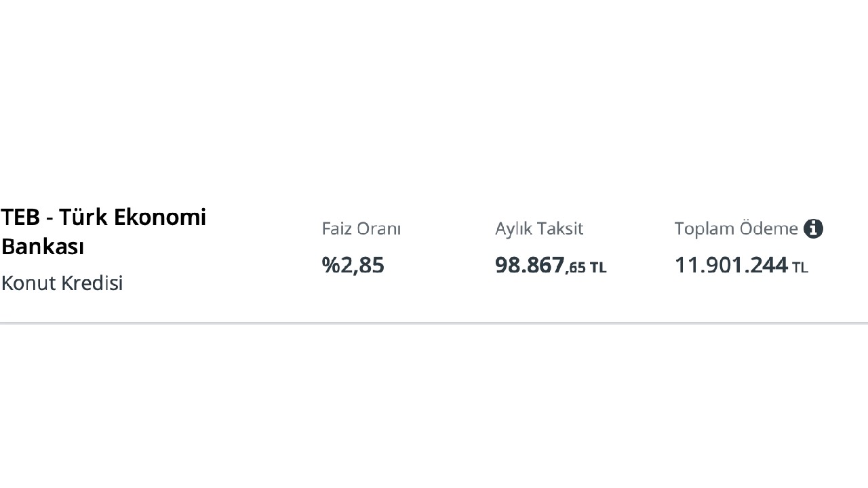Click the percent sign before 2,85
The image size is (868, 488).
(330, 265)
